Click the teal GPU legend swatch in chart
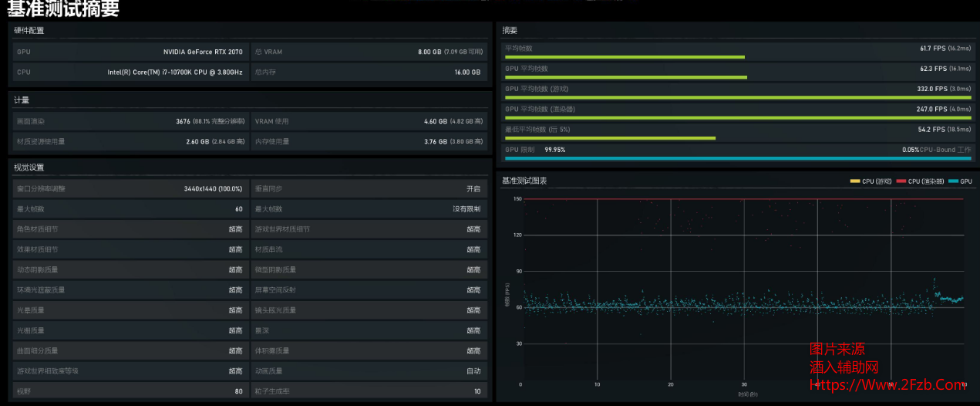This screenshot has height=406, width=980. click(x=953, y=181)
